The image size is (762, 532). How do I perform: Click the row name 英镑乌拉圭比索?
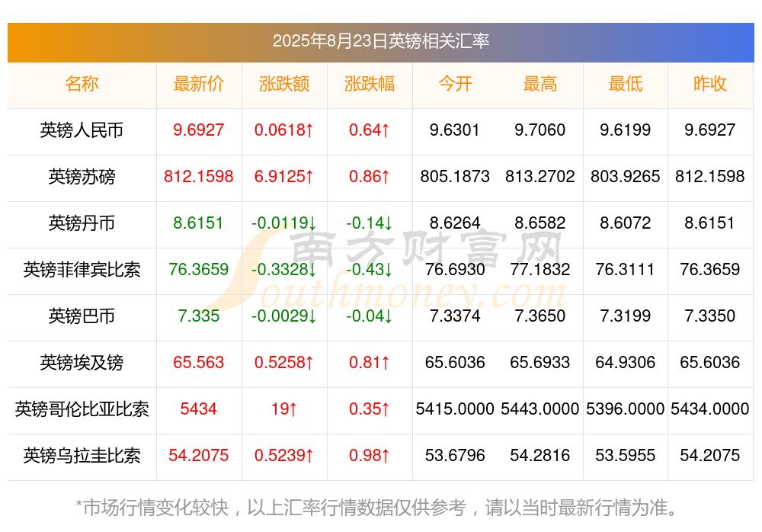(82, 456)
